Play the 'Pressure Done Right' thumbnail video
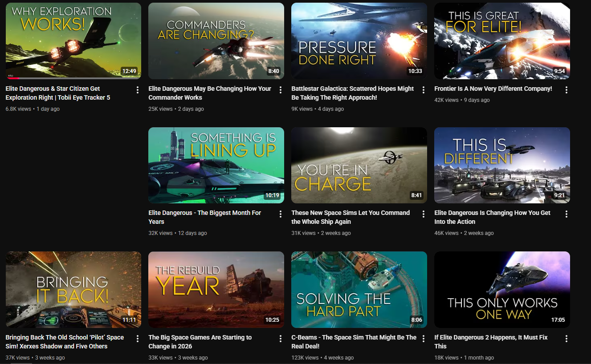This screenshot has width=591, height=364. click(x=359, y=40)
